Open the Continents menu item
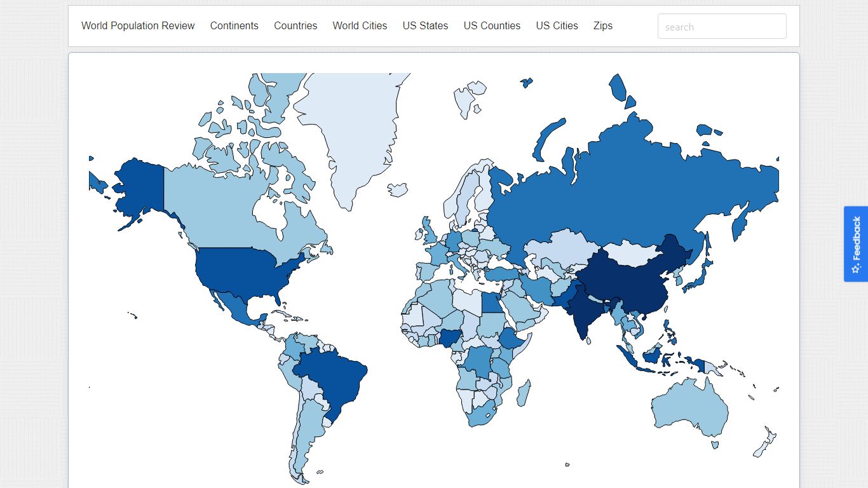This screenshot has width=868, height=488. (234, 26)
